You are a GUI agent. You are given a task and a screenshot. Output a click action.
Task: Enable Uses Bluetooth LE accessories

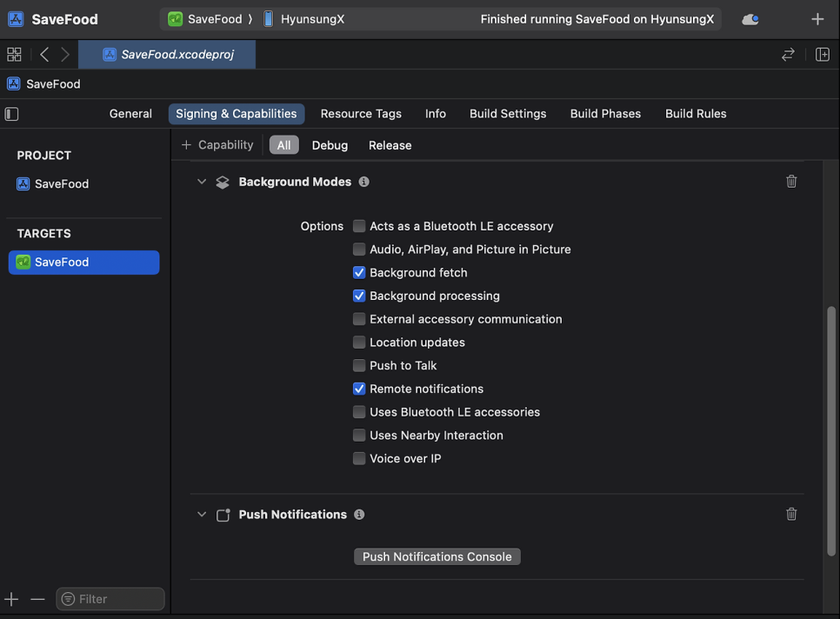coord(359,412)
